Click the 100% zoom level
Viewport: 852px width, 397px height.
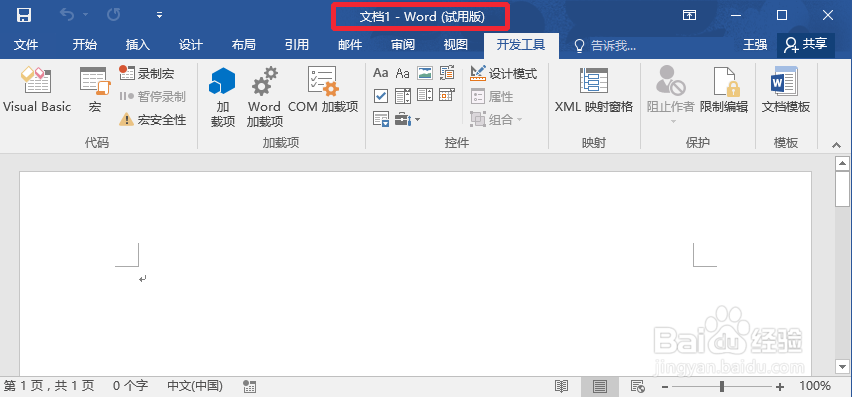815,386
